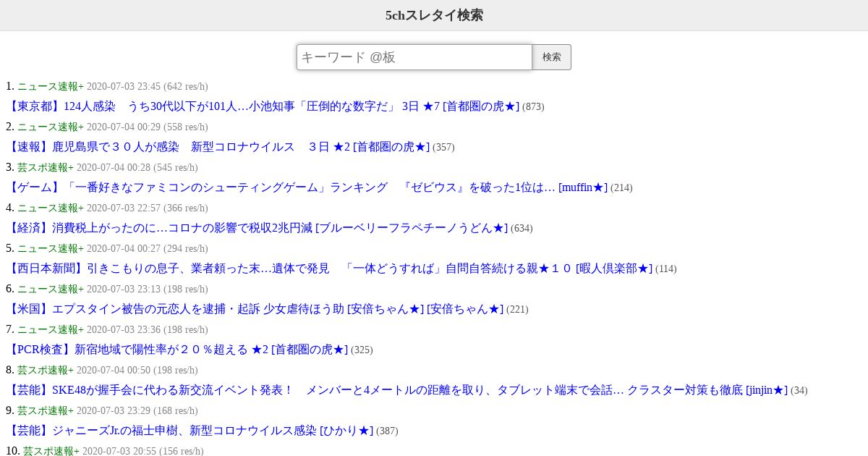Open the エプスタイン被告 thread
This screenshot has height=456, width=868.
[x=255, y=309]
